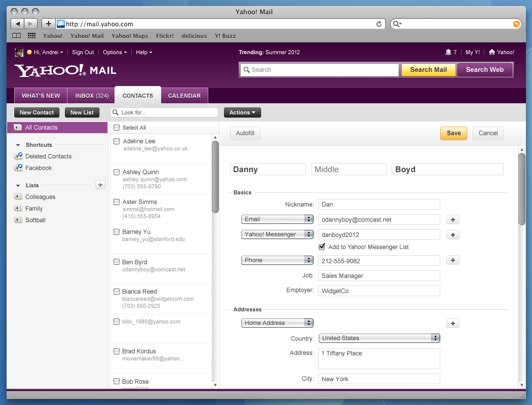Viewport: 532px width, 405px height.
Task: Click the magnifier icon in Look for field
Action: [x=116, y=112]
